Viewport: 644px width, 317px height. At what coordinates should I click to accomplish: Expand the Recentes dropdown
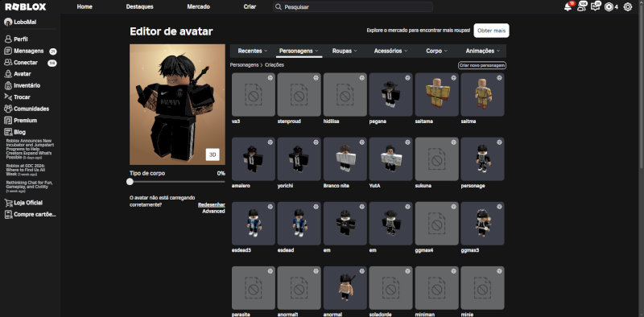253,51
